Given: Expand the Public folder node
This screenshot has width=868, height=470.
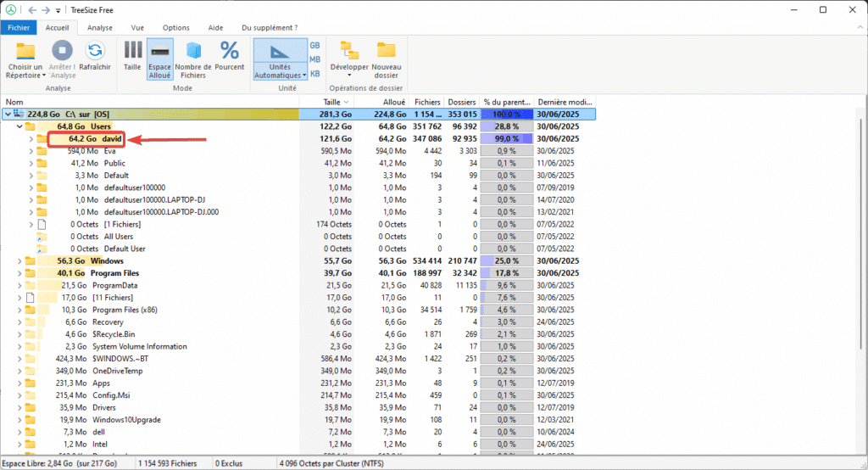Looking at the screenshot, I should pyautogui.click(x=31, y=163).
